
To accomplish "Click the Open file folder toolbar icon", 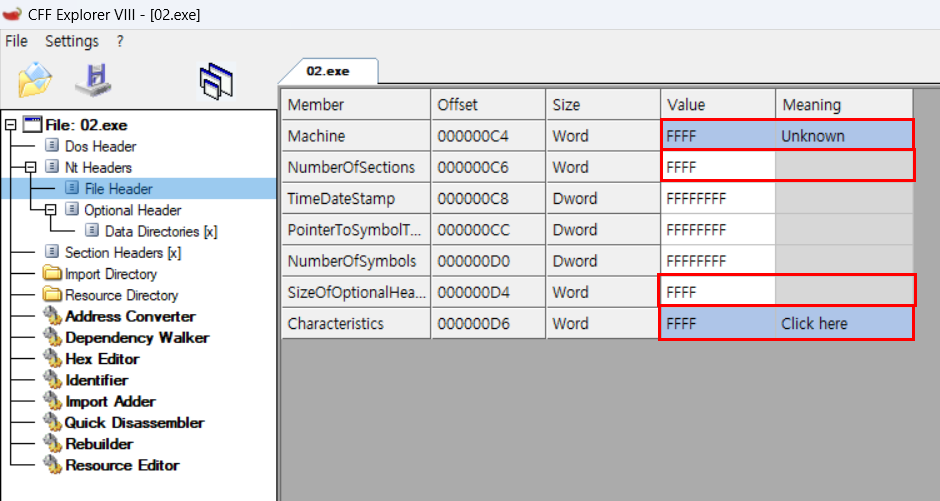I will point(35,79).
